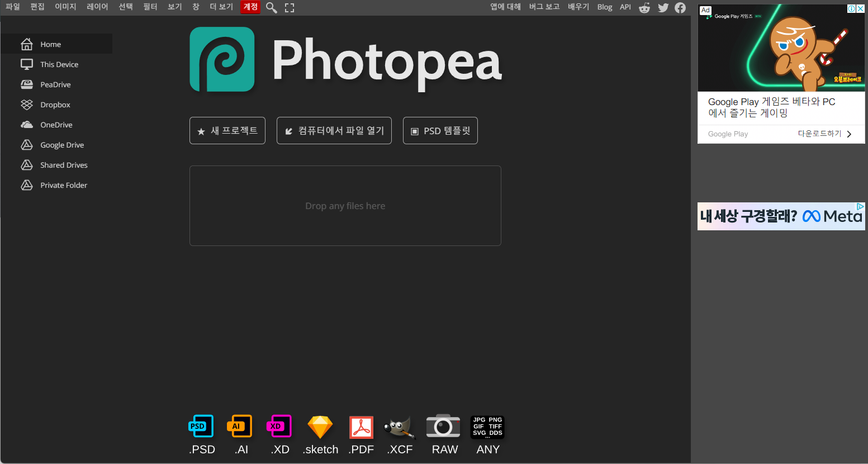Click the Photopea spiral logo

point(222,59)
